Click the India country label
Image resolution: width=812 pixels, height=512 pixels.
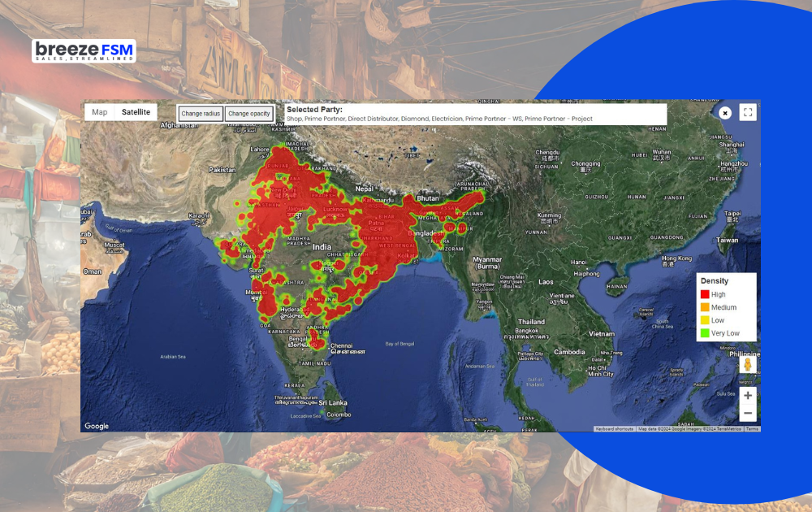[322, 247]
